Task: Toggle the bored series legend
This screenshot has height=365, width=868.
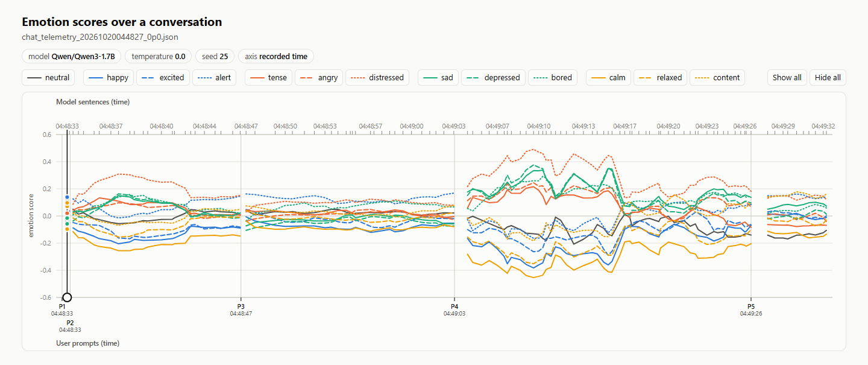Action: (553, 77)
